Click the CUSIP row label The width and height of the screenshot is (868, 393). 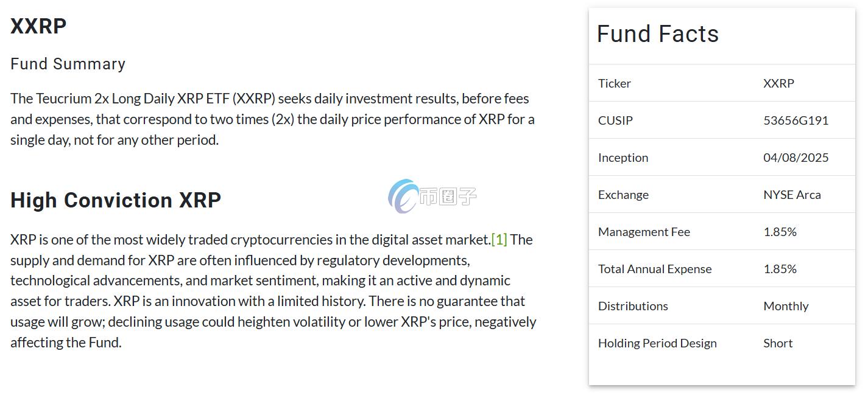tap(615, 120)
